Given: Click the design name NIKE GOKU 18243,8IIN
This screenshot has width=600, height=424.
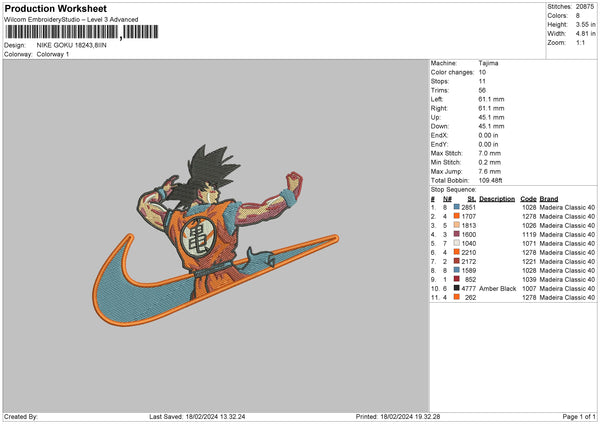Looking at the screenshot, I should [72, 45].
